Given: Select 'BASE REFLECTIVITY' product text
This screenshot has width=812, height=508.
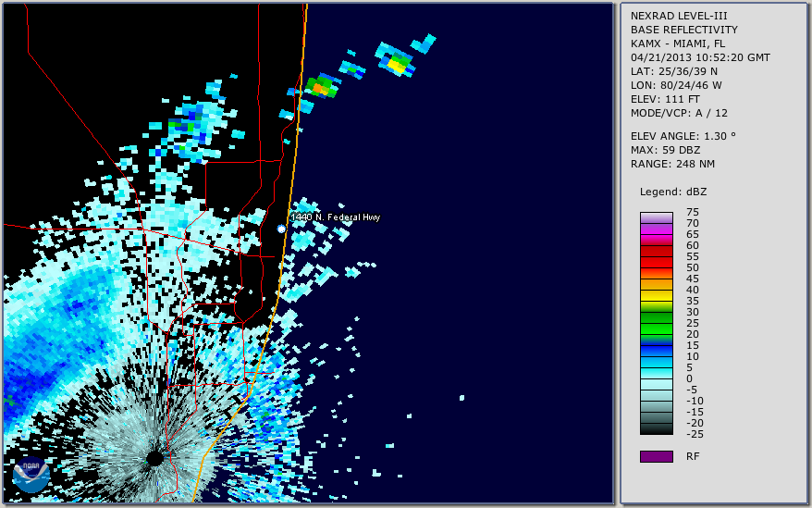Looking at the screenshot, I should tap(684, 30).
